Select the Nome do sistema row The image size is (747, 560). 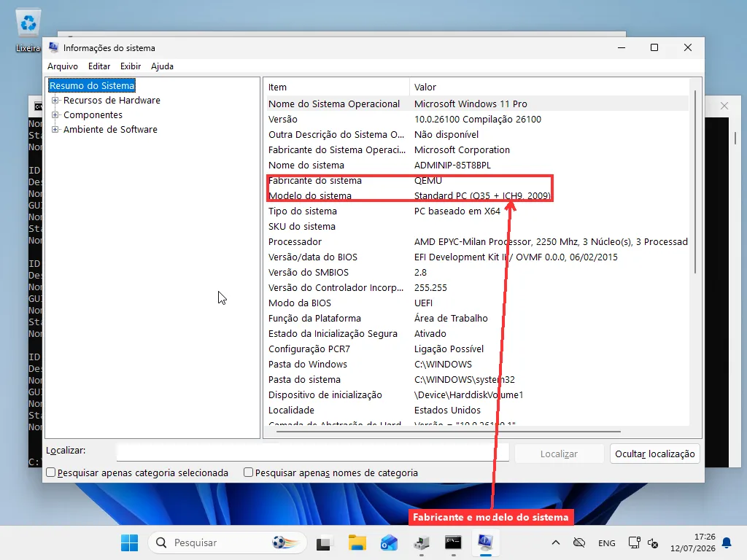(x=476, y=166)
